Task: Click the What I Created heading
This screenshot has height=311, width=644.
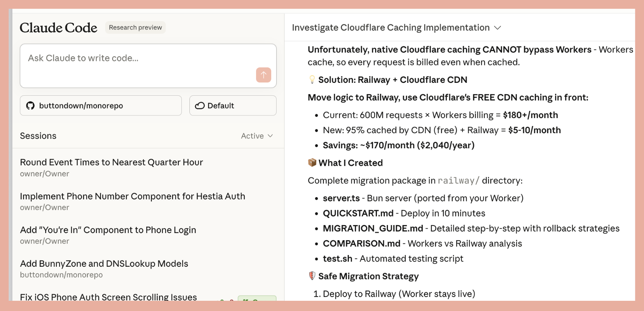Action: click(350, 163)
